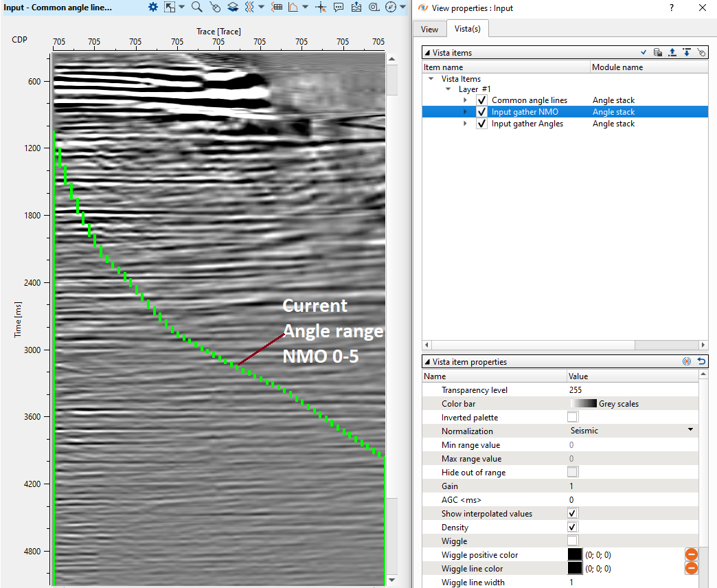717x588 pixels.
Task: Select the Vista(s) tab
Action: click(467, 29)
